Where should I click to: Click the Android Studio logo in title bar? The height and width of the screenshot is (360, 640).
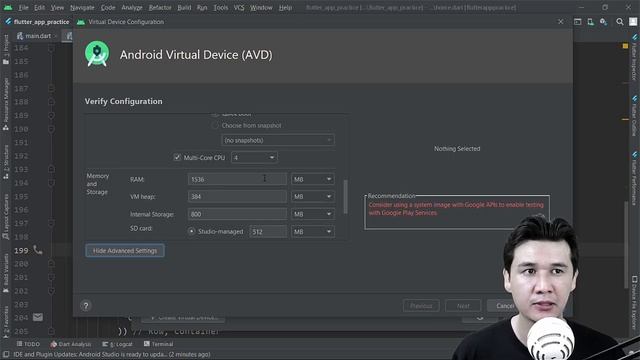[8, 7]
